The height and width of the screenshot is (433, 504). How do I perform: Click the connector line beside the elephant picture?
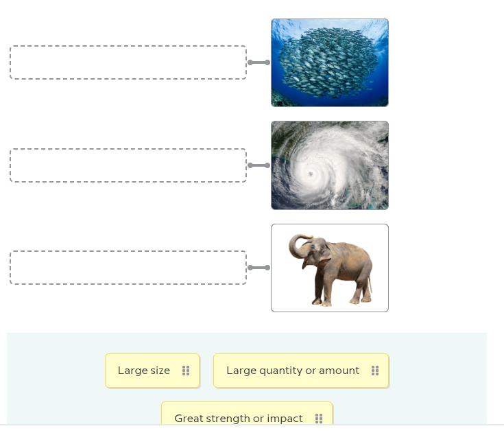tap(259, 268)
